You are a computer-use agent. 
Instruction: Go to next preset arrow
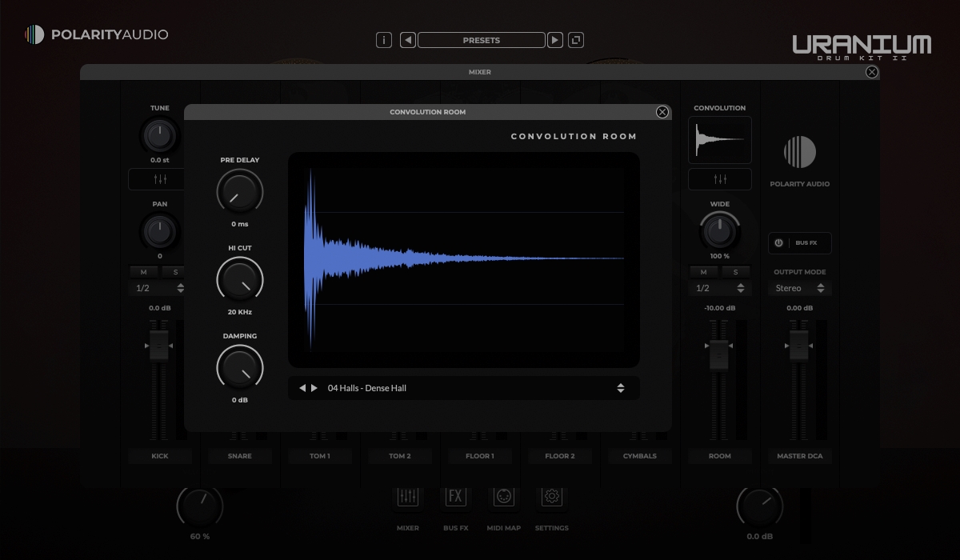click(x=555, y=40)
